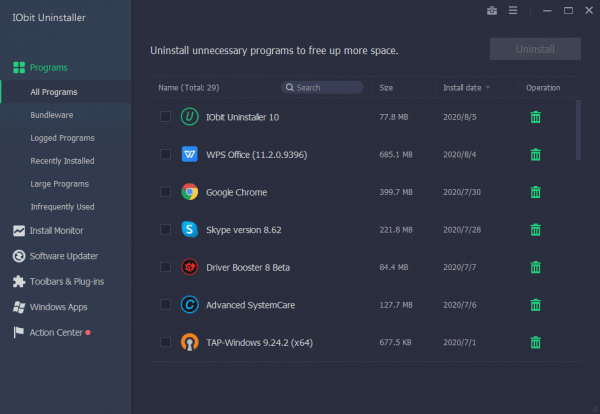The height and width of the screenshot is (414, 600).
Task: Click the Google Chrome program name
Action: point(236,192)
